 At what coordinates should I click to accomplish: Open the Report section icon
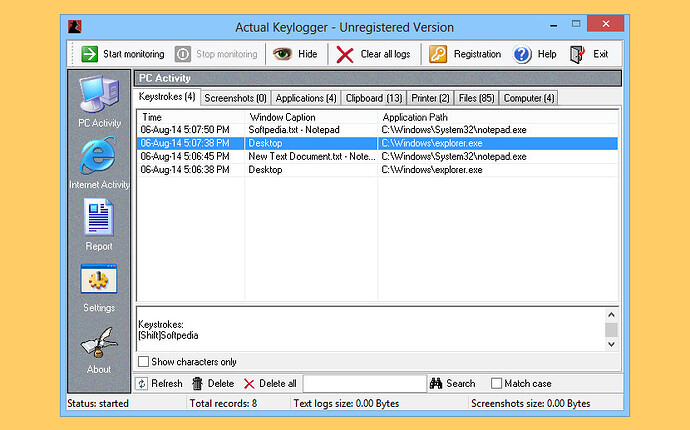(99, 223)
